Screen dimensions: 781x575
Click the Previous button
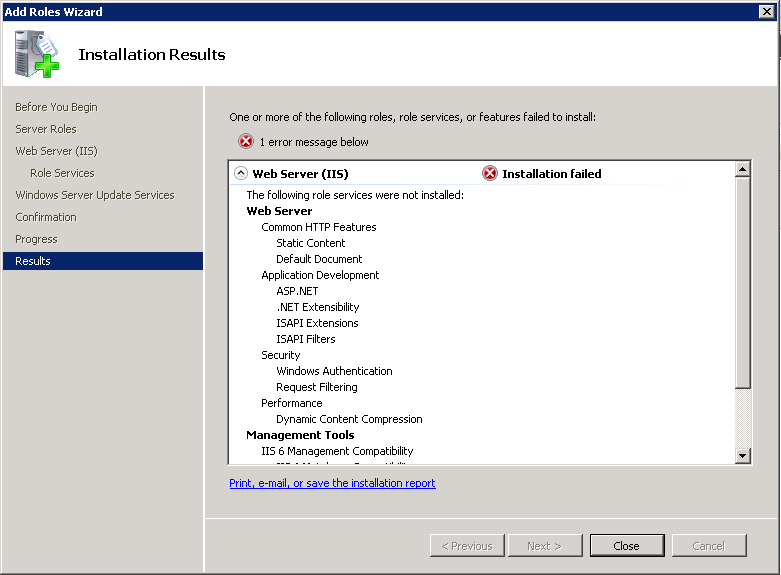pos(467,546)
